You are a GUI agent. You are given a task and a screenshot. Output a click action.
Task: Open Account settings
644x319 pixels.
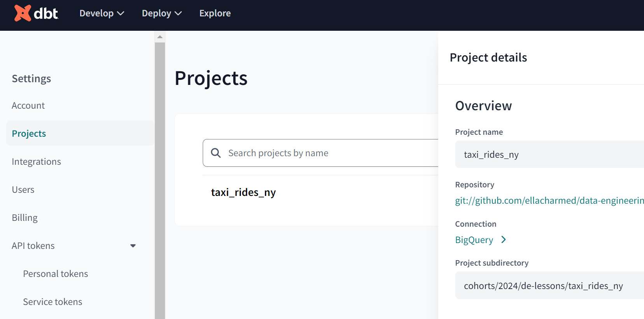click(28, 106)
